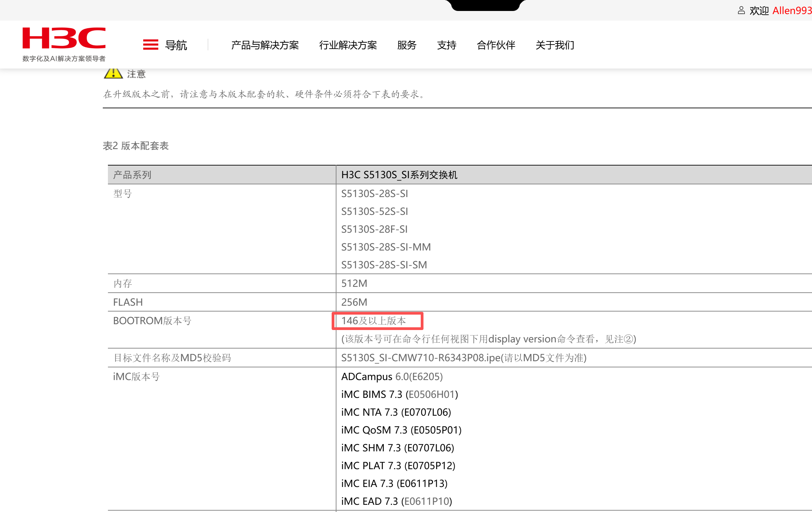The height and width of the screenshot is (512, 812).
Task: Open the hamburger navigation menu icon
Action: coord(150,45)
